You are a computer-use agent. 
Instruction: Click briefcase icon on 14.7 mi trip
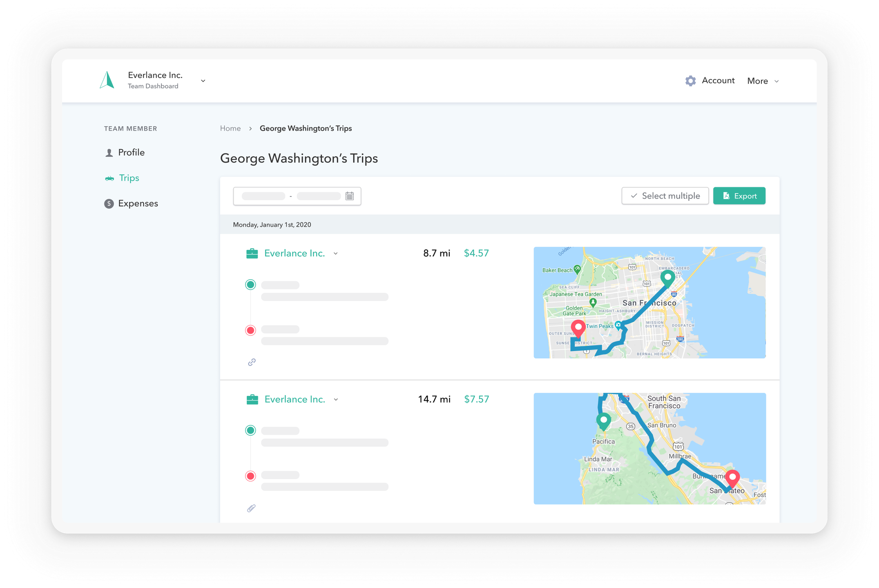pyautogui.click(x=252, y=399)
